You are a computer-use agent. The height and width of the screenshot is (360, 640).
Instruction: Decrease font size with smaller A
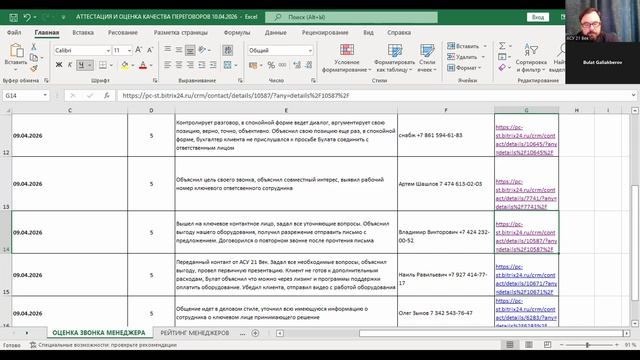pyautogui.click(x=150, y=50)
